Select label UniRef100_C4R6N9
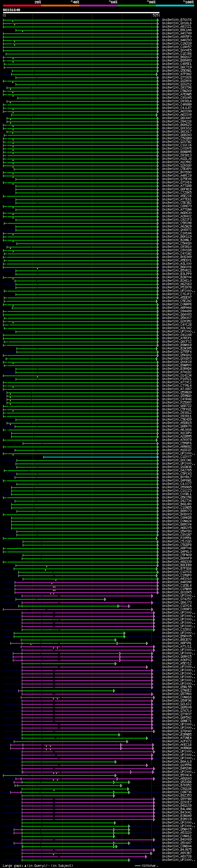Image resolution: width=197 pixels, height=868 pixels. pyautogui.click(x=177, y=105)
